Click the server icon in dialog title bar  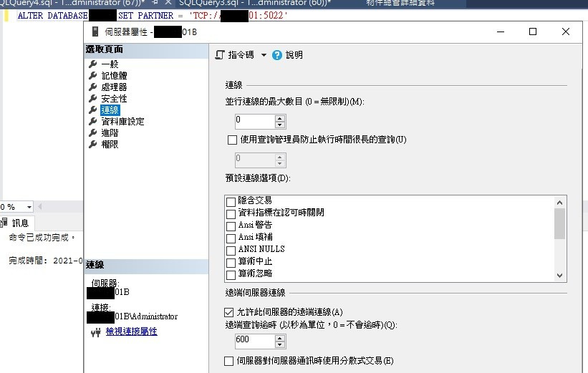95,32
